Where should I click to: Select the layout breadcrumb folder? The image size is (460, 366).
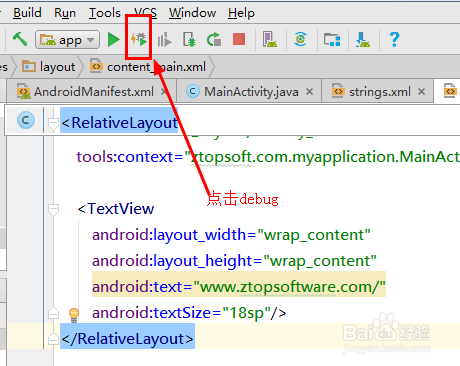click(49, 67)
